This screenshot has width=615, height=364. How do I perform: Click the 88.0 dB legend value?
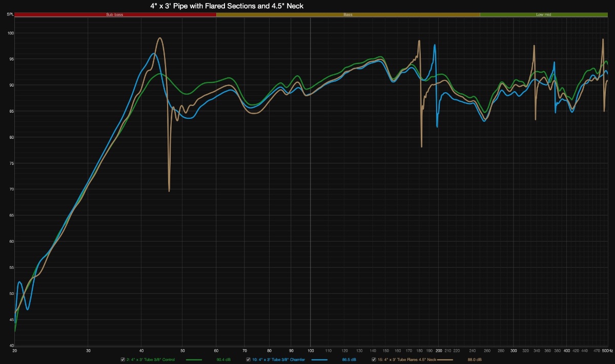pos(475,360)
